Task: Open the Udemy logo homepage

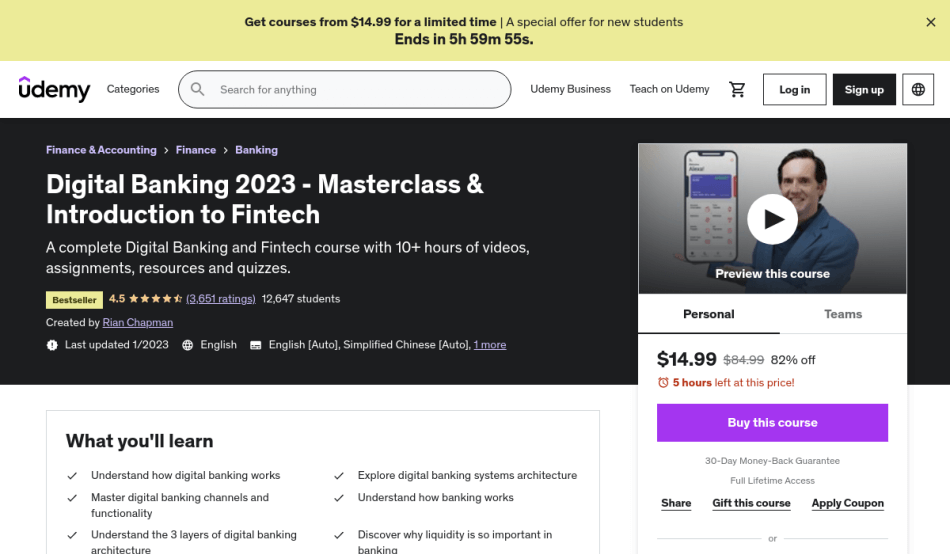Action: coord(55,89)
